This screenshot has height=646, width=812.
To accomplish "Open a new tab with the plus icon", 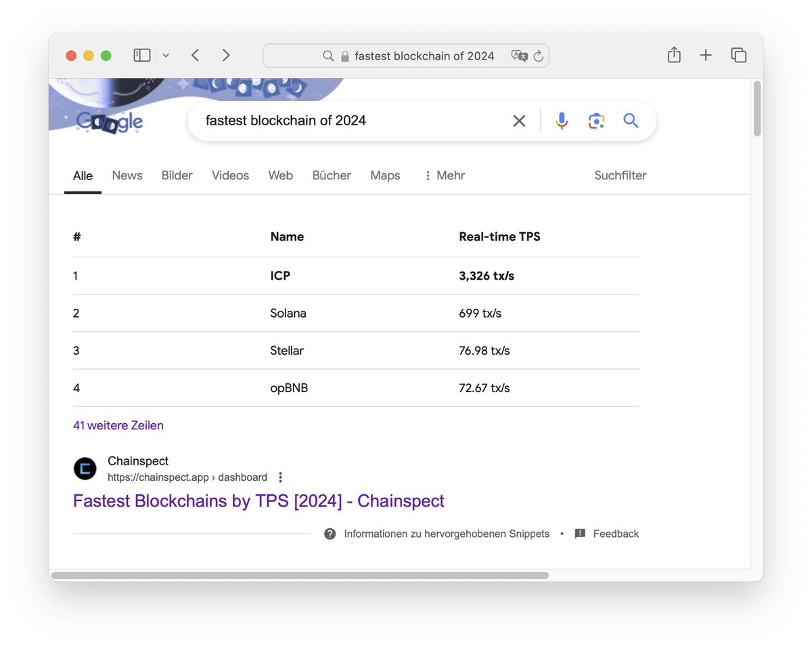I will pos(706,56).
